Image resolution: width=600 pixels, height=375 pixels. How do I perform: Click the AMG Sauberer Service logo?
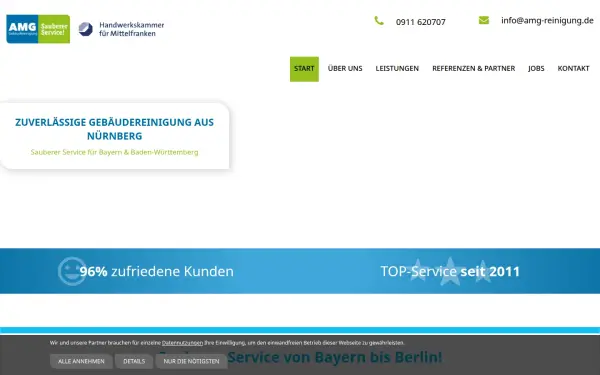tap(38, 29)
